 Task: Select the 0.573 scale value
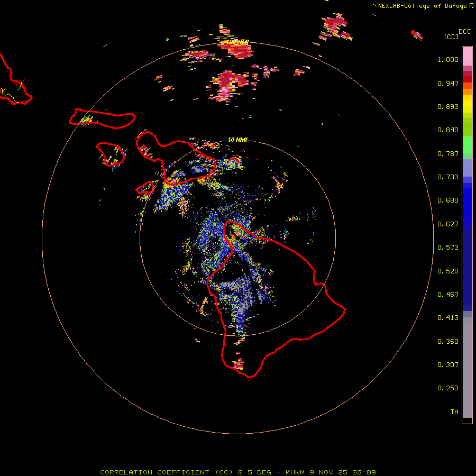448,248
